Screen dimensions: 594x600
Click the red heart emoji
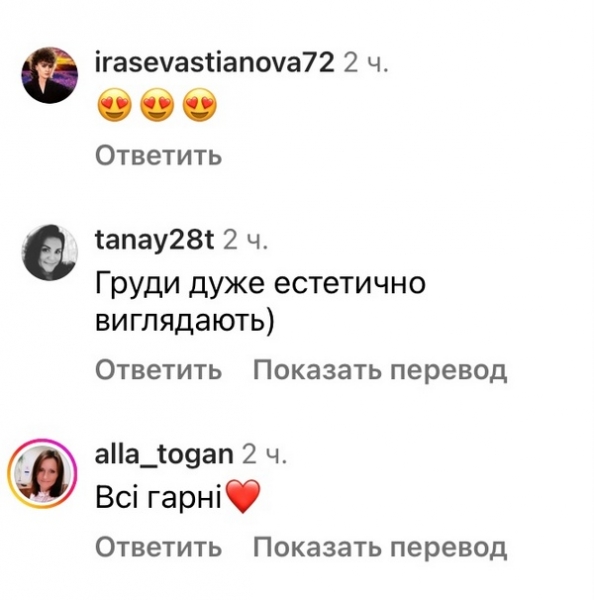pyautogui.click(x=243, y=497)
